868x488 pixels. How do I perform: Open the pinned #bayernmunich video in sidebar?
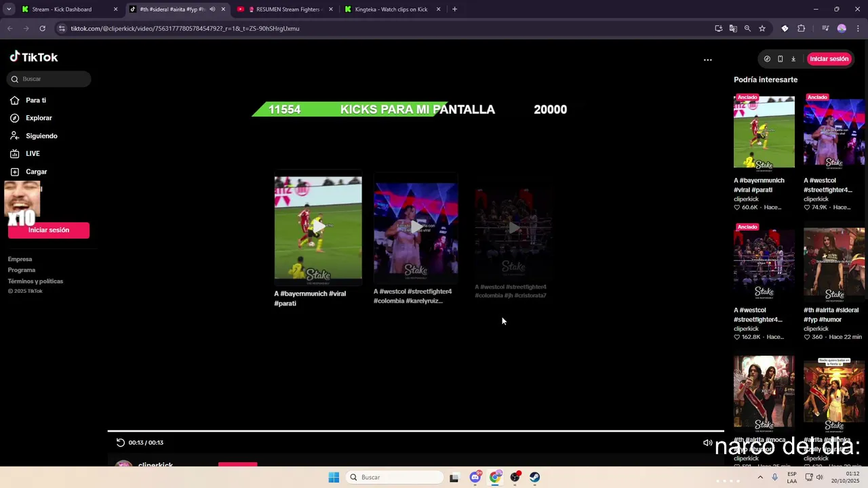[x=764, y=131]
